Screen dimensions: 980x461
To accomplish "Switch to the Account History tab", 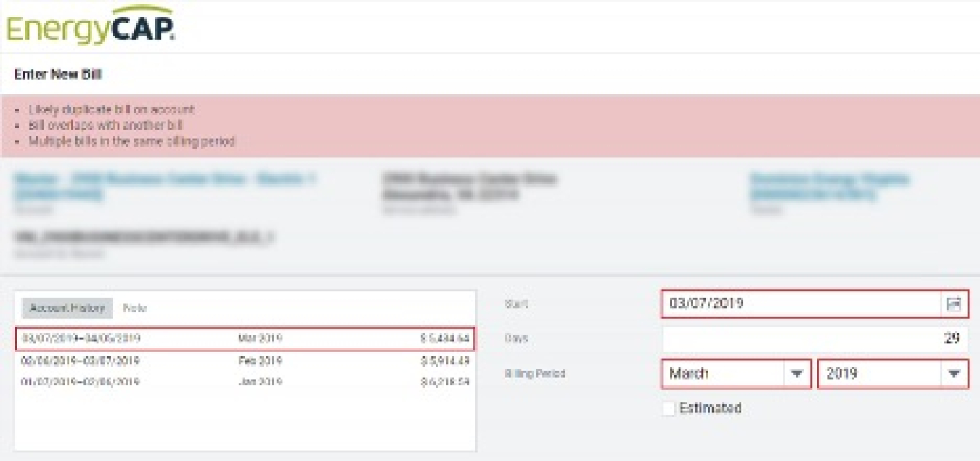I will 68,308.
